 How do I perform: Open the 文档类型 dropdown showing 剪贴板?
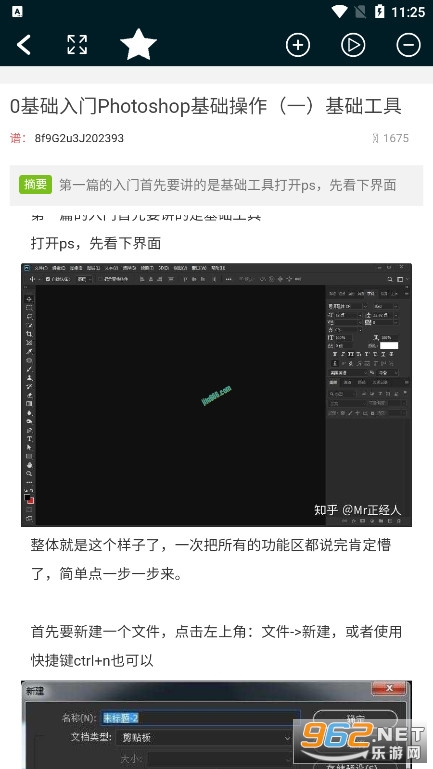point(205,737)
